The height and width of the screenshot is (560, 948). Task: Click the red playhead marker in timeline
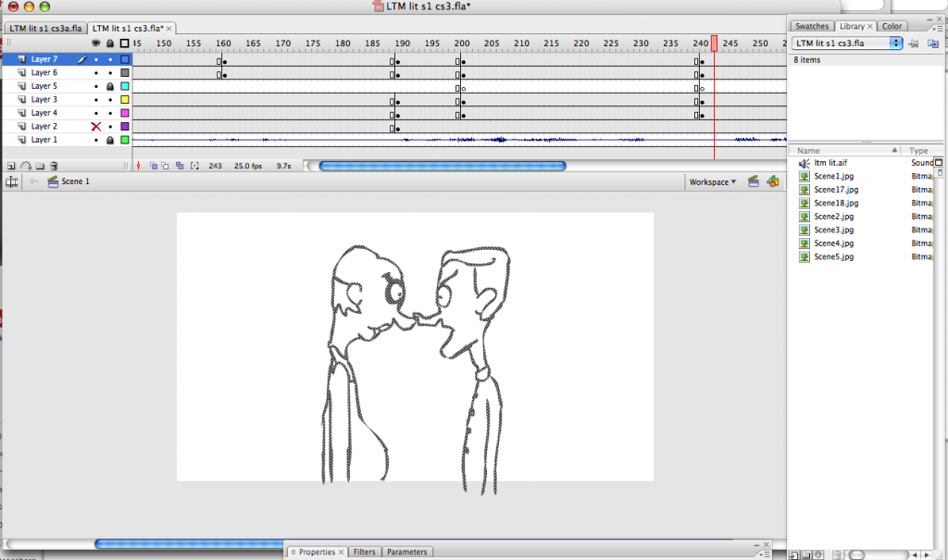tap(714, 43)
